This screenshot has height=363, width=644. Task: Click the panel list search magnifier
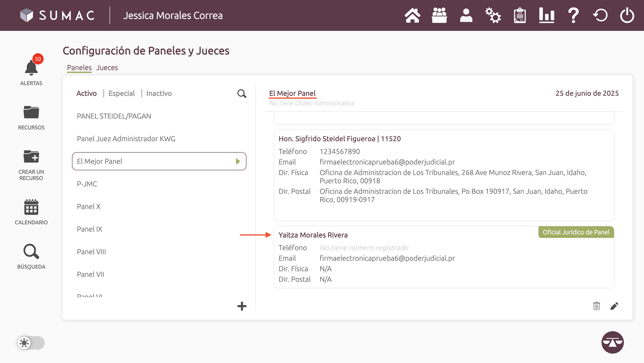click(x=241, y=93)
